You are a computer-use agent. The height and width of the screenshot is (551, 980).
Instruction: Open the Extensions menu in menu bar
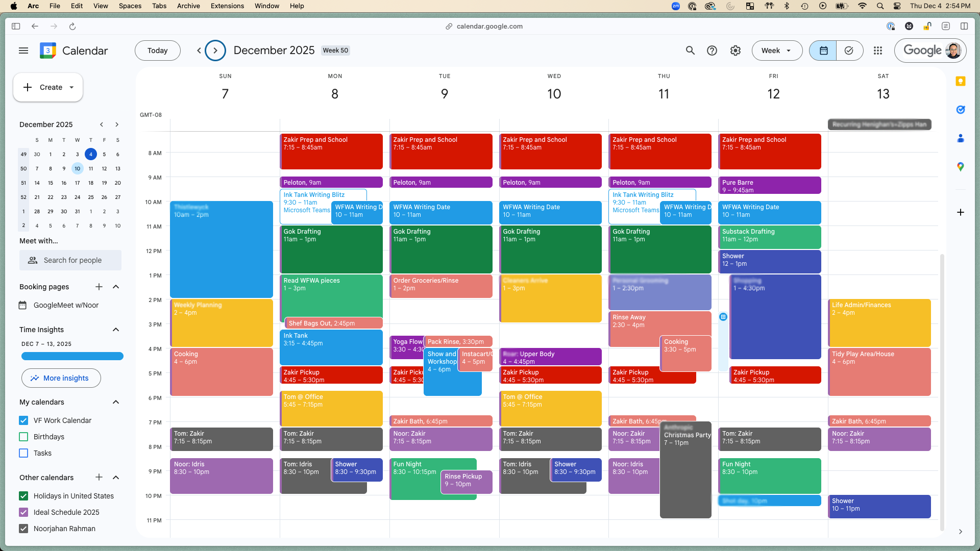click(227, 6)
